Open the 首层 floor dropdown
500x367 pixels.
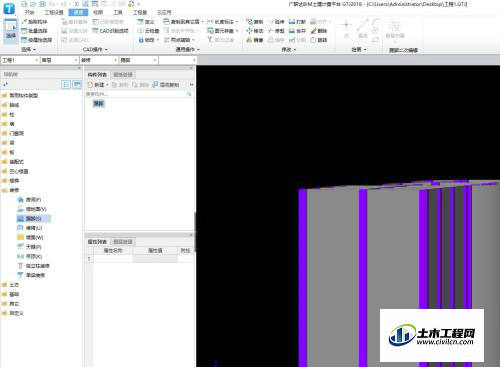click(x=60, y=60)
